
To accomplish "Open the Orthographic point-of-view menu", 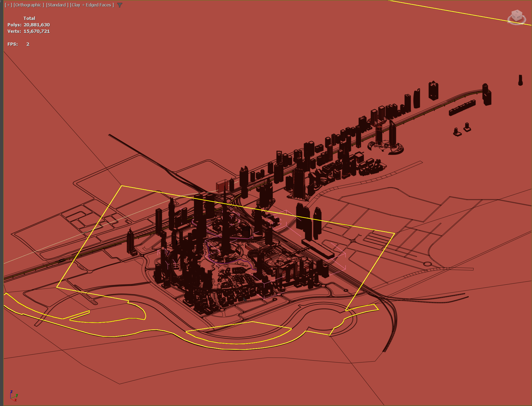I will [x=28, y=5].
